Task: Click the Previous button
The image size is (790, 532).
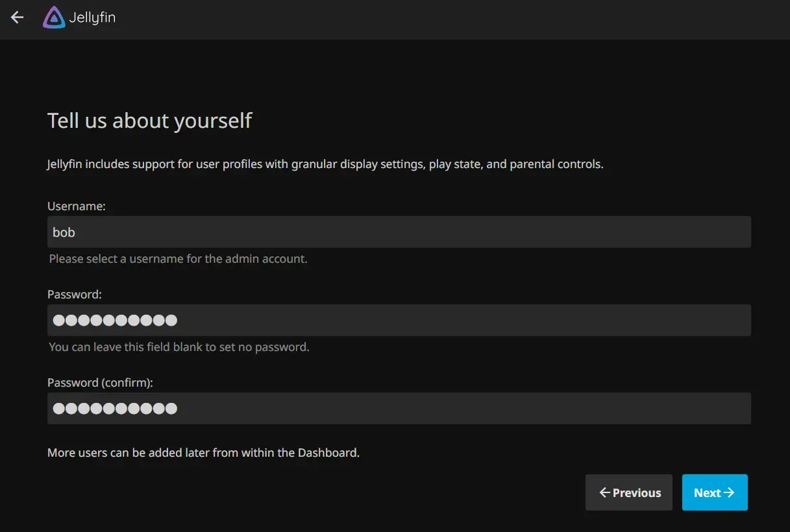Action: coord(629,492)
